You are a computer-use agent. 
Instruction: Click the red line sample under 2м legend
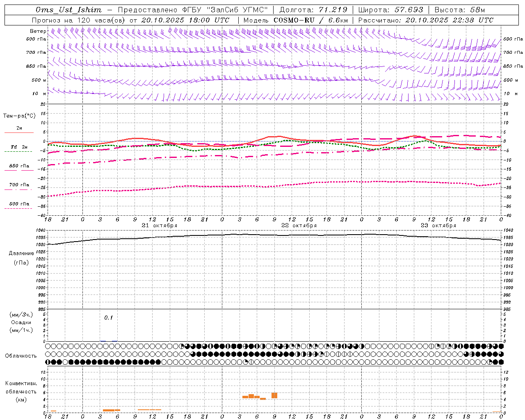pyautogui.click(x=19, y=133)
